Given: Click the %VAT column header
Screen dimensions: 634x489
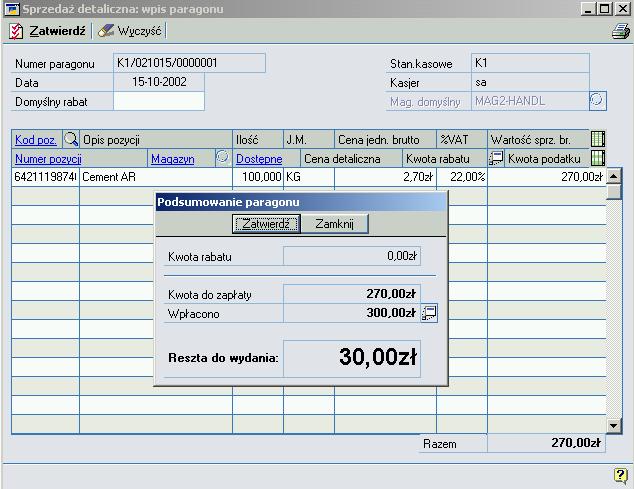Looking at the screenshot, I should (462, 140).
